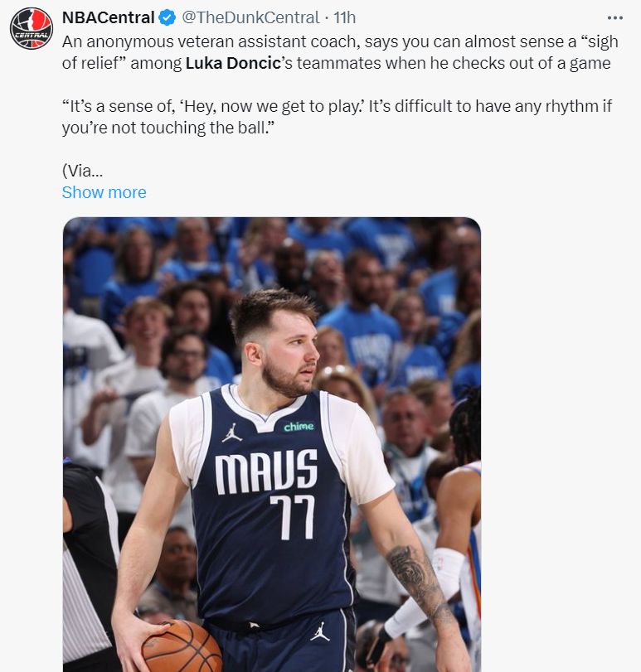Click the Jordan logo on the jersey chest
641x672 pixels.
[x=232, y=433]
